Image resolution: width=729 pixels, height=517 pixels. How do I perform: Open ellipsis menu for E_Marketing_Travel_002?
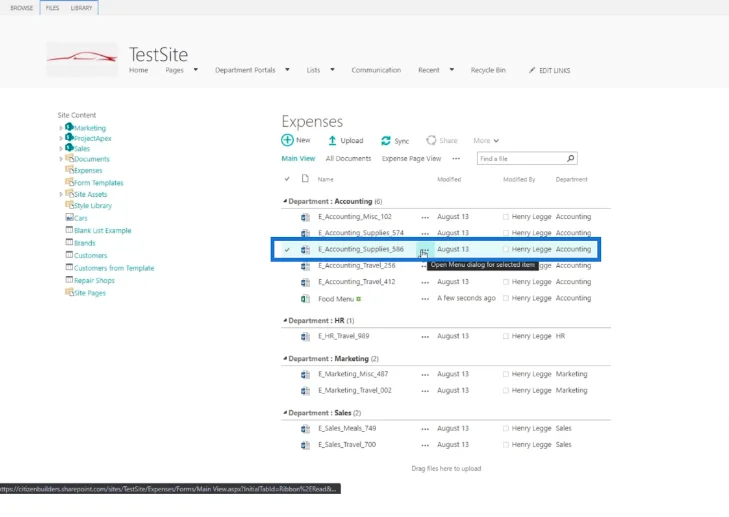coord(425,391)
